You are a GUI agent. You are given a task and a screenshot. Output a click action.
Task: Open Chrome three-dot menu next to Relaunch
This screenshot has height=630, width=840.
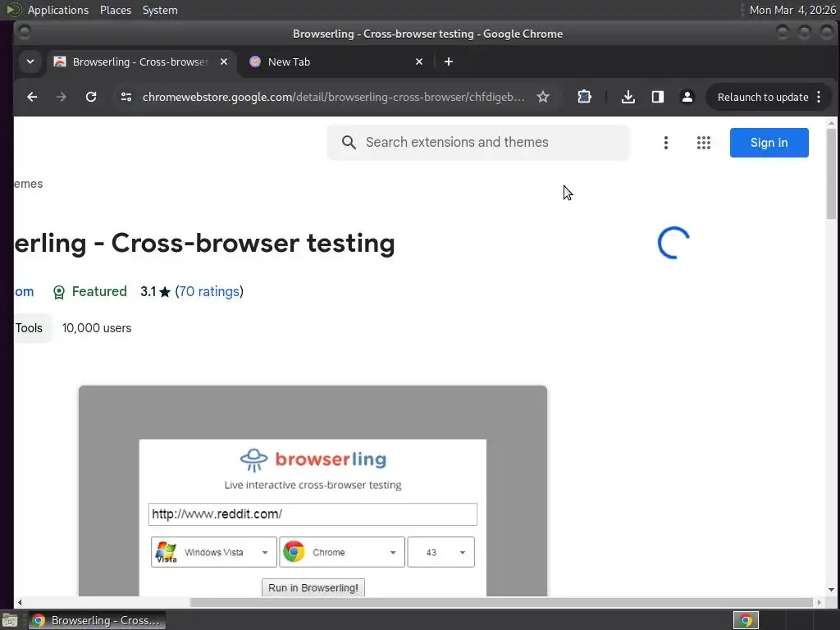[x=819, y=97]
